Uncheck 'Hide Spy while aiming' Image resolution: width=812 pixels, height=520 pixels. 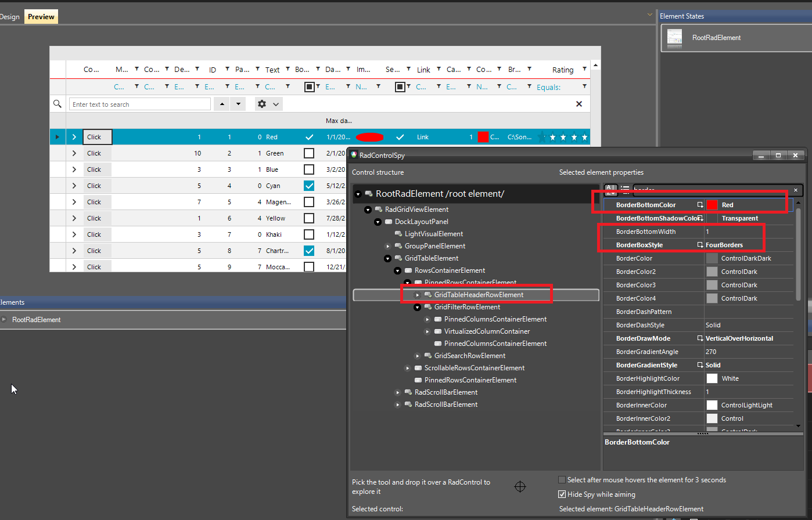point(562,494)
